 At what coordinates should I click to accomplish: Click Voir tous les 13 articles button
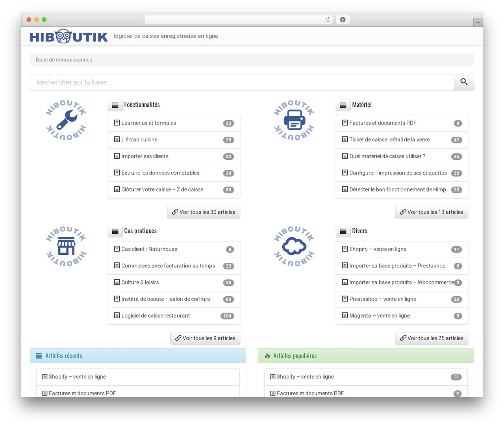coord(432,212)
